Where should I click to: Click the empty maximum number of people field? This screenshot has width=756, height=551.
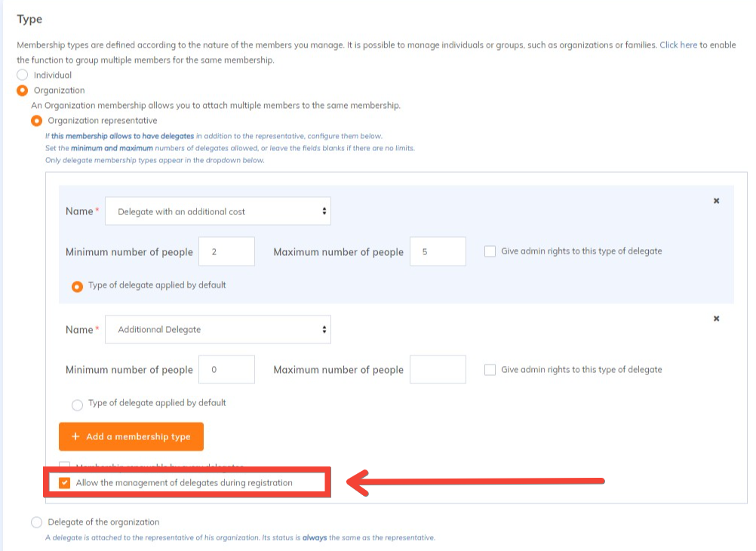(438, 370)
